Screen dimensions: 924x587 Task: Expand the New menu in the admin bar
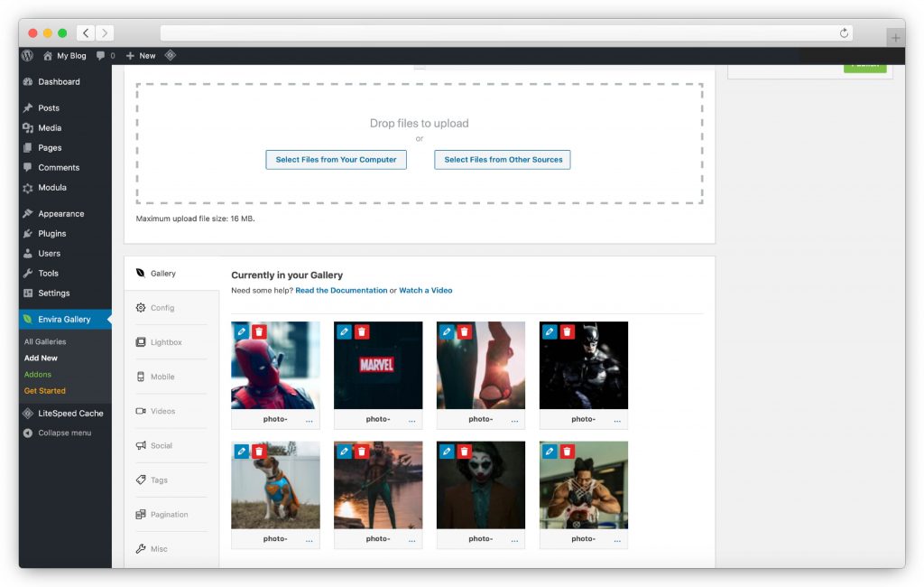[x=141, y=54]
